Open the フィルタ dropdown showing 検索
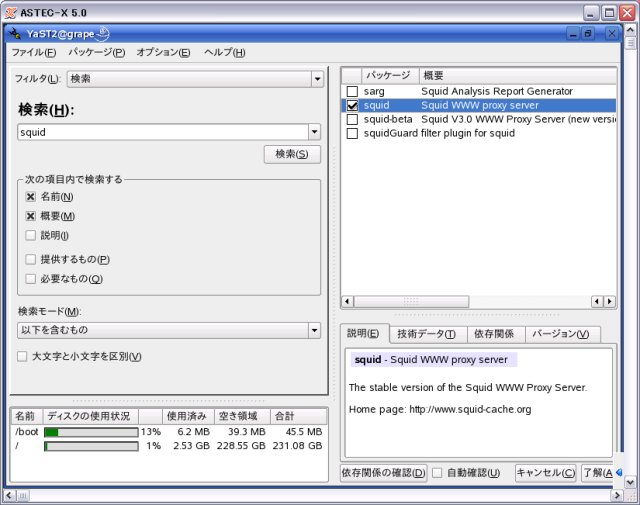640x505 pixels. pos(317,78)
